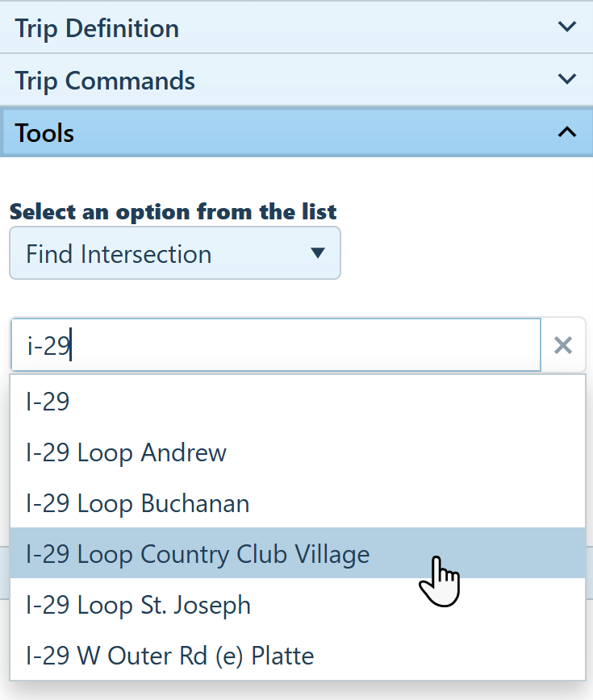Click the 'Select an option from the list' label

click(x=173, y=211)
